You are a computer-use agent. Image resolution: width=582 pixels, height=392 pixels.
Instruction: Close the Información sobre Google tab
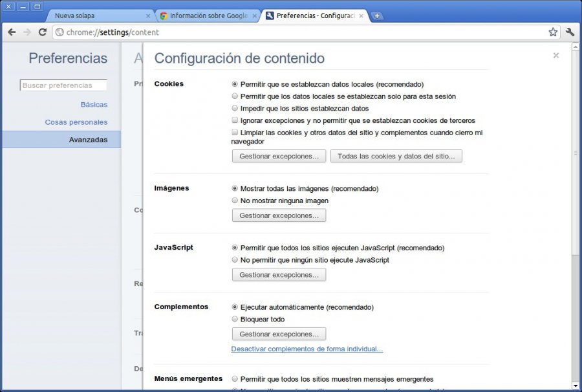coord(254,16)
